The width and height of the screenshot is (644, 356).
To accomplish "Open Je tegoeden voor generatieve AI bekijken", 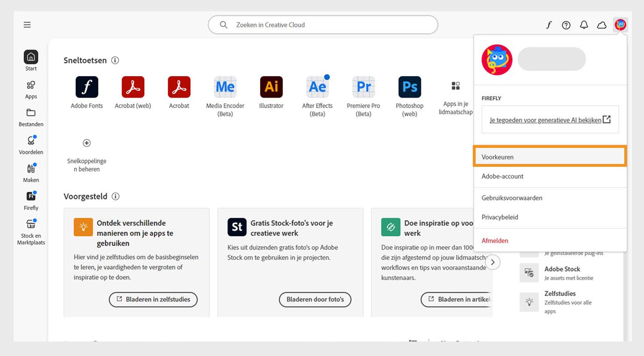I will 550,120.
